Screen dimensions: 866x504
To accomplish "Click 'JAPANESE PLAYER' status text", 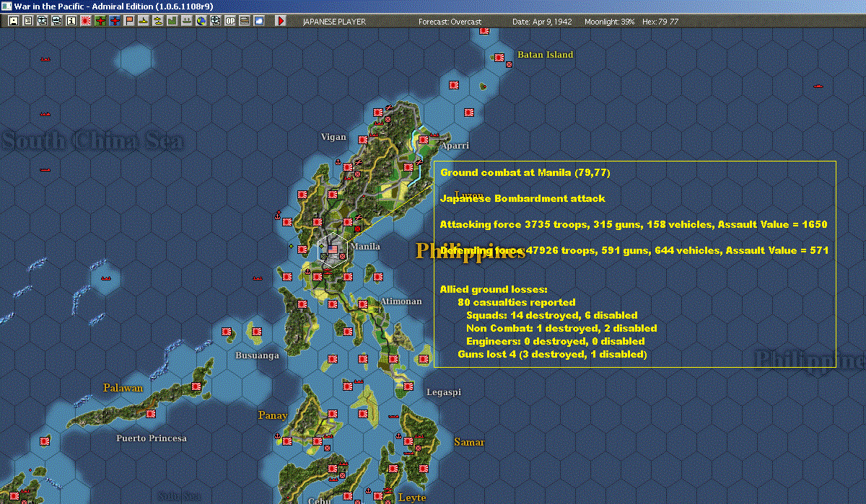I will 334,22.
